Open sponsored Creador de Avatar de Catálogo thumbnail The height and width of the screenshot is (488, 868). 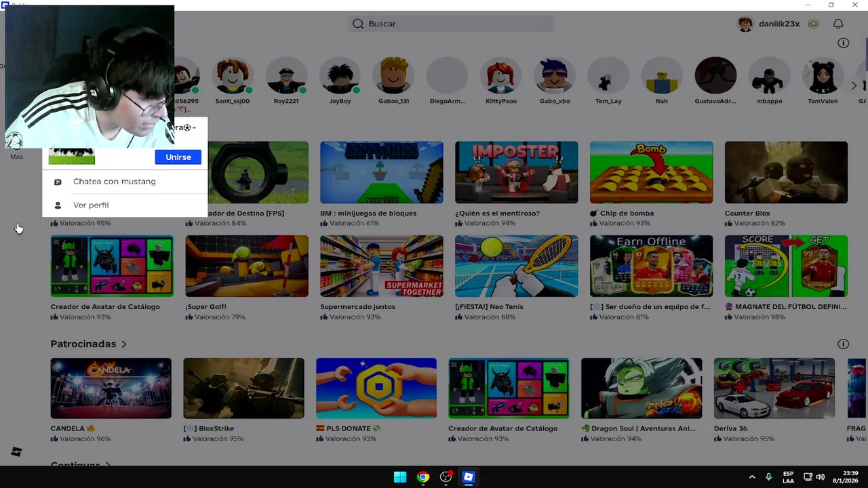pyautogui.click(x=509, y=388)
